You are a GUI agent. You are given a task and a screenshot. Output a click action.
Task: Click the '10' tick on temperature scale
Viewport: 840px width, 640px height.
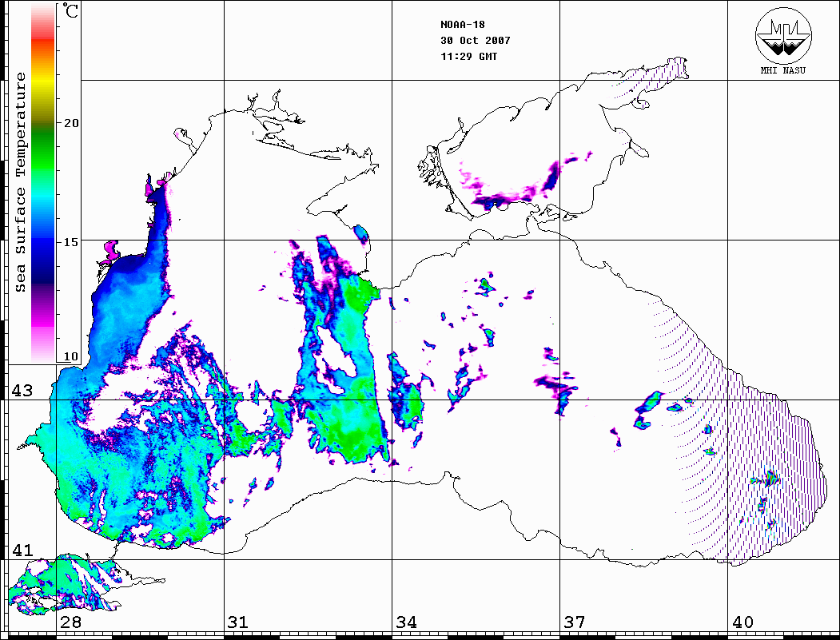coord(71,356)
